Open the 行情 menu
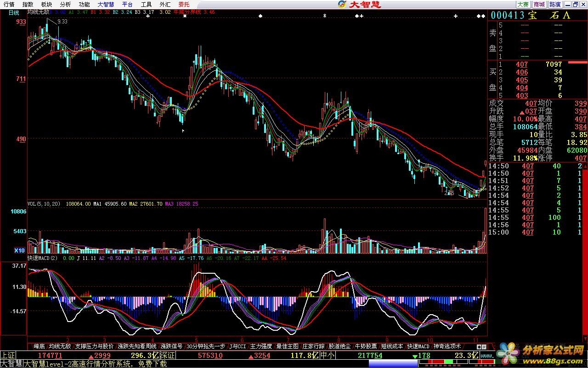 [x=9, y=4]
